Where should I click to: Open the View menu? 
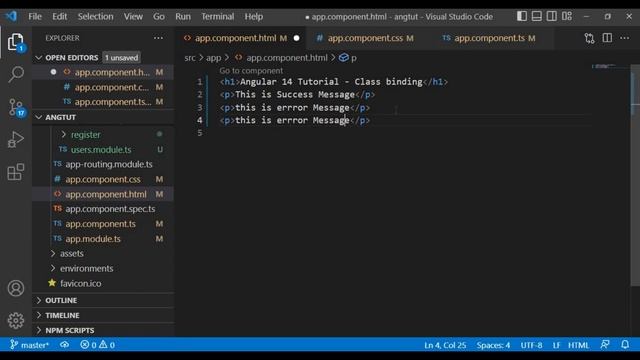point(133,17)
